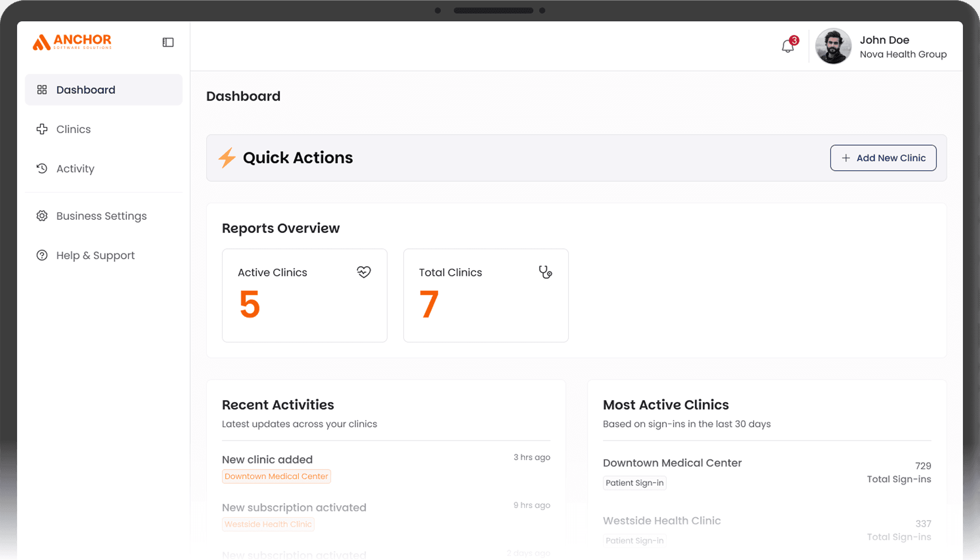The image size is (980, 560).
Task: Open the Active Clinics card
Action: [x=305, y=295]
